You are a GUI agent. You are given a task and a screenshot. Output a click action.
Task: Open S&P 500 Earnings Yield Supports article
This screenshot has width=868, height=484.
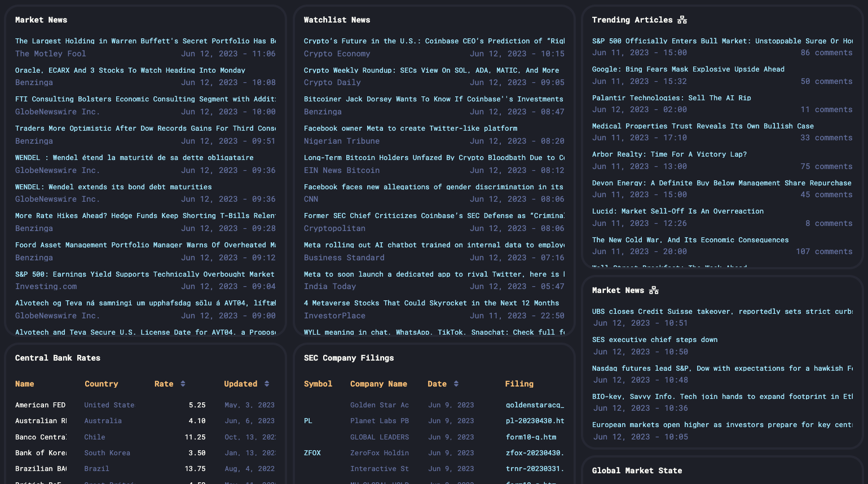(x=145, y=274)
